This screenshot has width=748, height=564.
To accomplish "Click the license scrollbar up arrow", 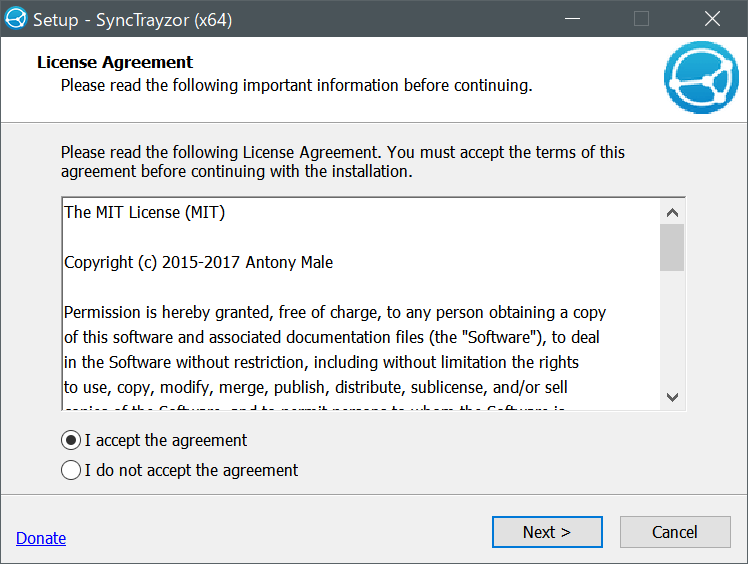I will coord(672,212).
